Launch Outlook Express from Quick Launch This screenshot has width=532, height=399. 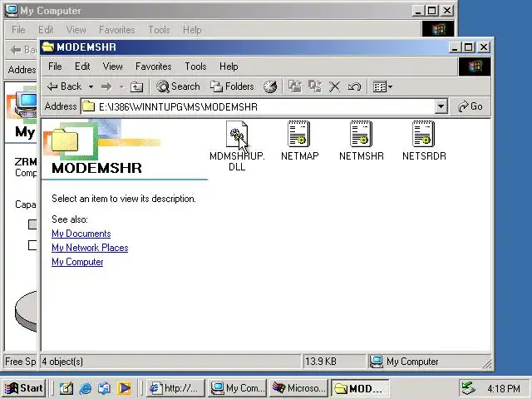tap(105, 388)
